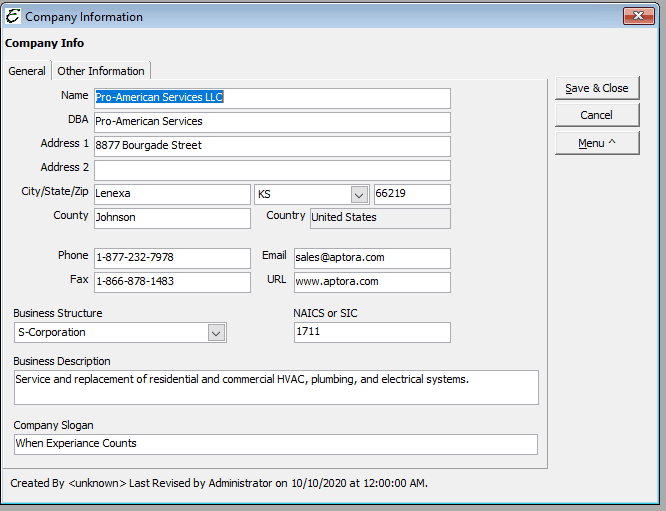Click the Name field with Pro-American Services LLC
666x511 pixels.
tap(272, 98)
